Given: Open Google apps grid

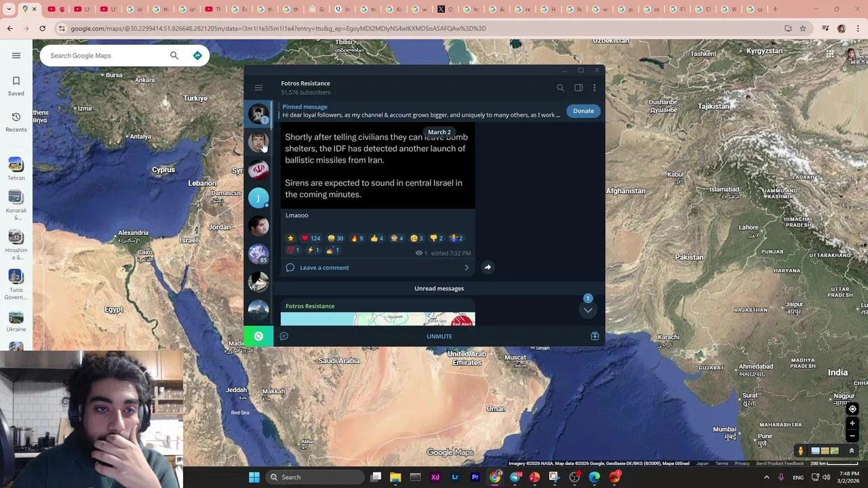Looking at the screenshot, I should click(x=830, y=55).
